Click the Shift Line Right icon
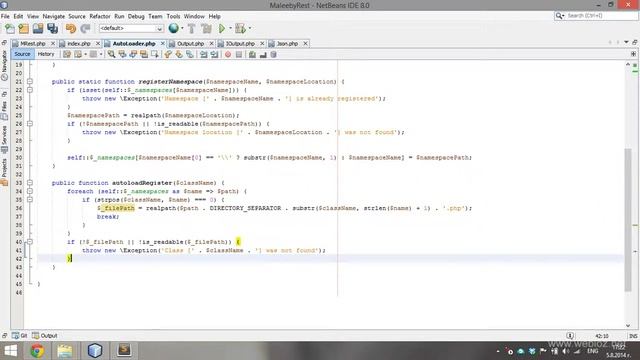This screenshot has width=640, height=360. click(214, 54)
